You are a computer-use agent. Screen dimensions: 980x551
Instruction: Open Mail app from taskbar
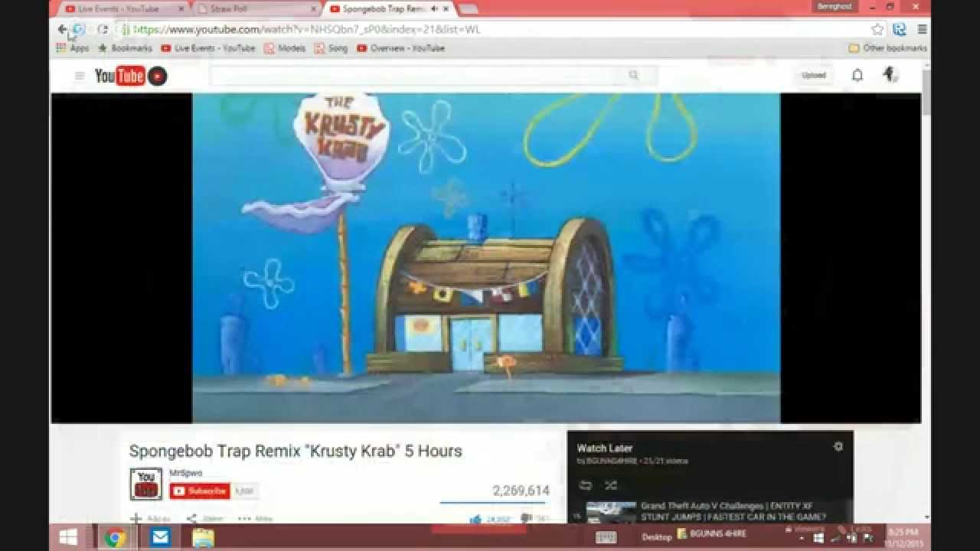pos(160,537)
